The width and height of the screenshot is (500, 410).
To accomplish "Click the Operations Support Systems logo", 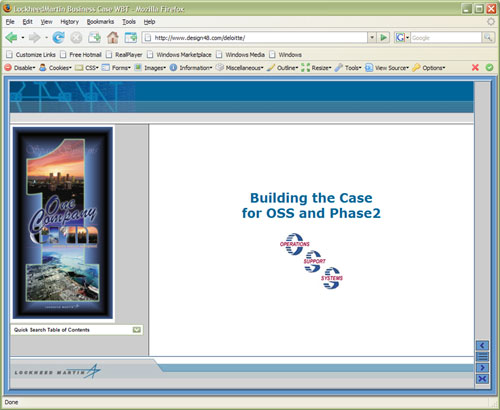I will 311,261.
